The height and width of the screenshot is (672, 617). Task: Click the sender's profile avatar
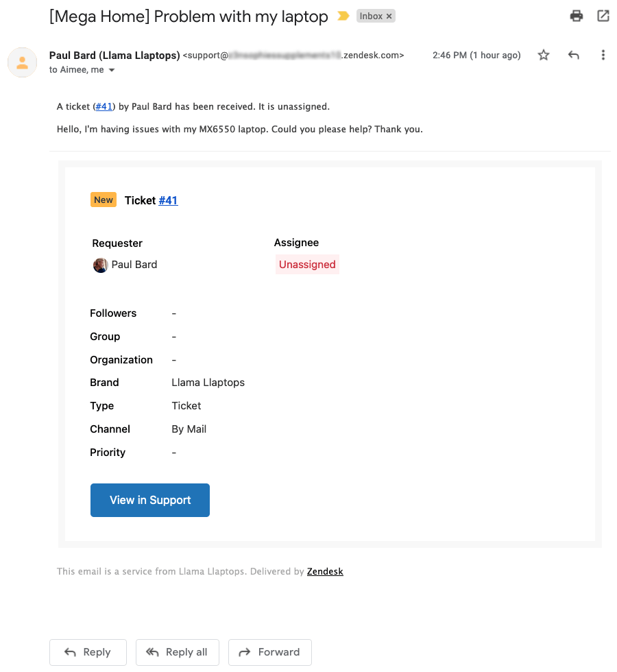pyautogui.click(x=22, y=62)
